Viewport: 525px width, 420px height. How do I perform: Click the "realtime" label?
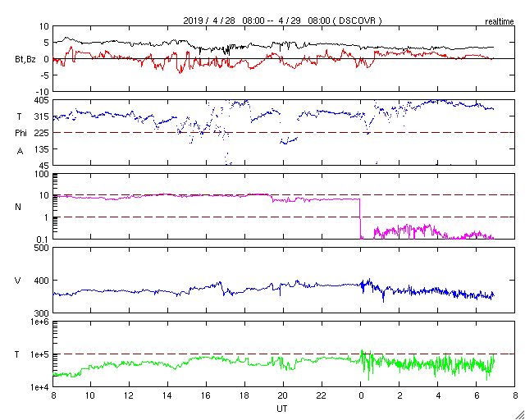click(500, 22)
